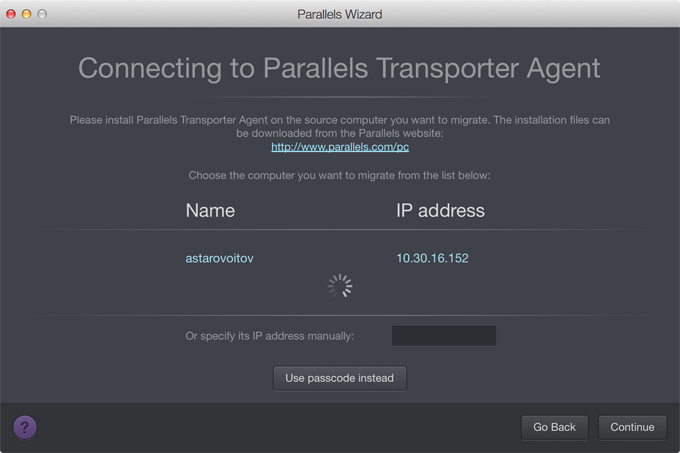Image resolution: width=680 pixels, height=453 pixels.
Task: Minimize the Parallels Wizard window
Action: 27,14
